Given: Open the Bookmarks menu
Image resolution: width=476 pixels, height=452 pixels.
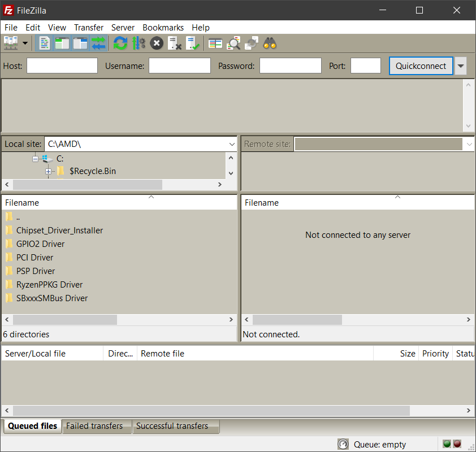Looking at the screenshot, I should coord(163,28).
